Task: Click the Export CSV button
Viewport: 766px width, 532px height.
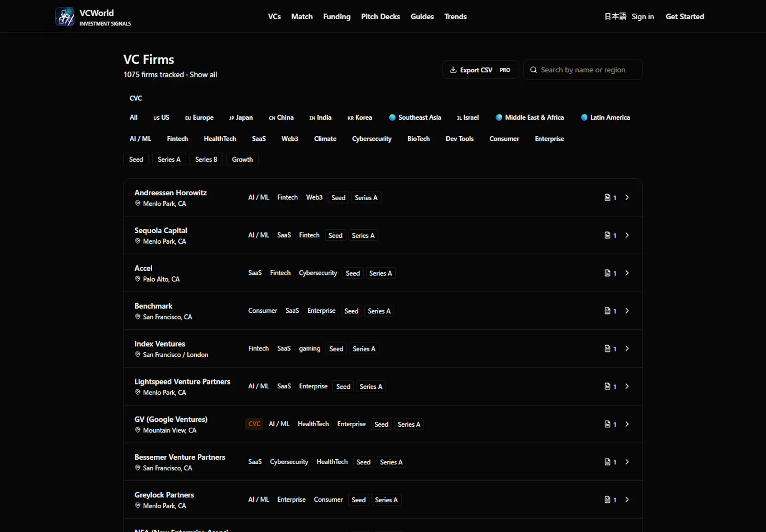Action: click(481, 70)
